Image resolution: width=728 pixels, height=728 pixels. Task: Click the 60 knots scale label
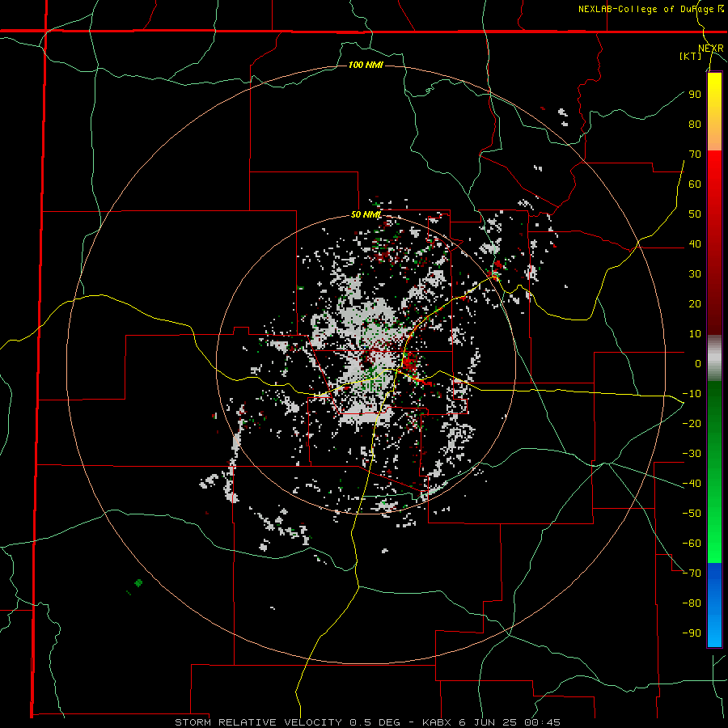695,184
